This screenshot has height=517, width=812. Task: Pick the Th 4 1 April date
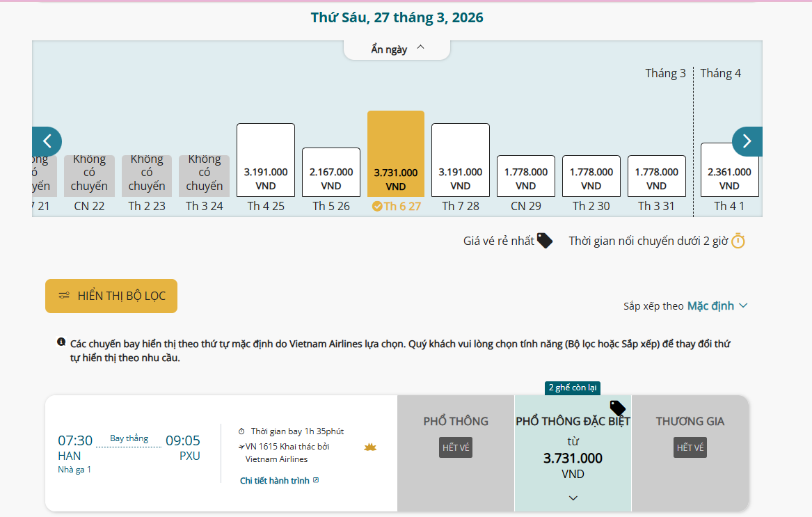[x=729, y=170]
